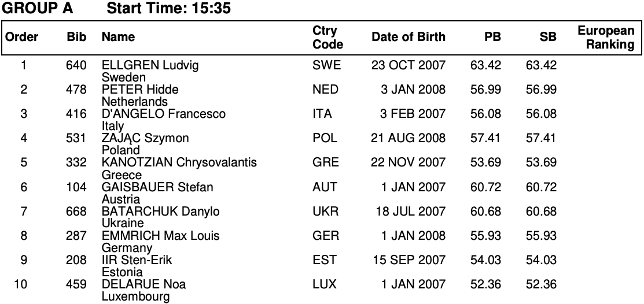Select the Name column header

(x=118, y=38)
